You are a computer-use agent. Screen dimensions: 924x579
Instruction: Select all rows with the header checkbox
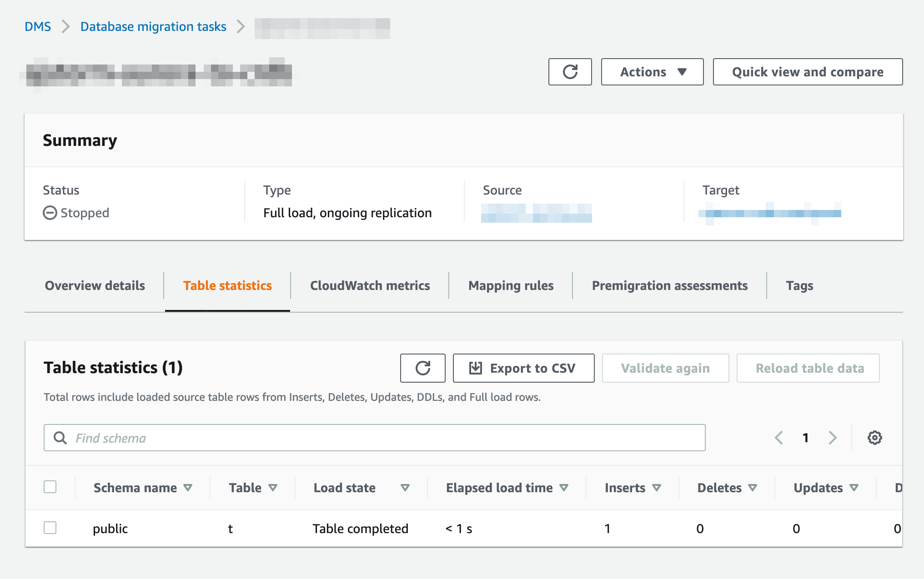[x=50, y=487]
